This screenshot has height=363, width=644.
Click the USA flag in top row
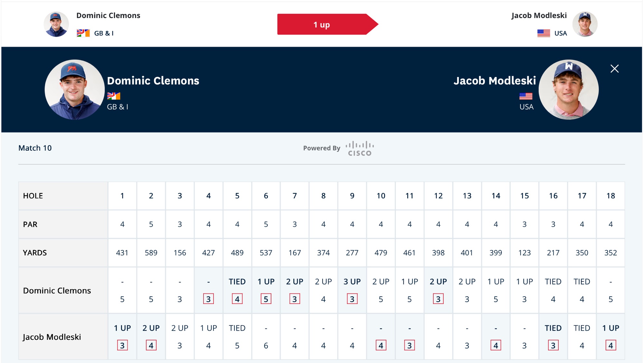click(544, 33)
